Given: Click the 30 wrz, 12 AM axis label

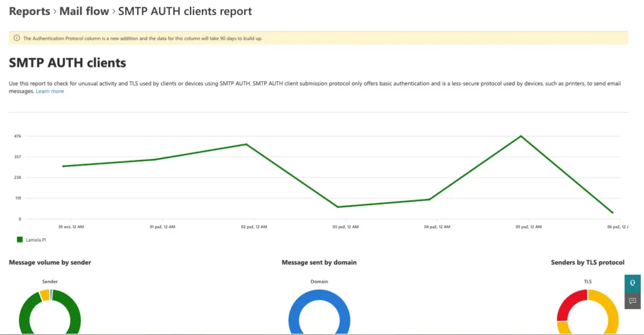Looking at the screenshot, I should point(71,227).
